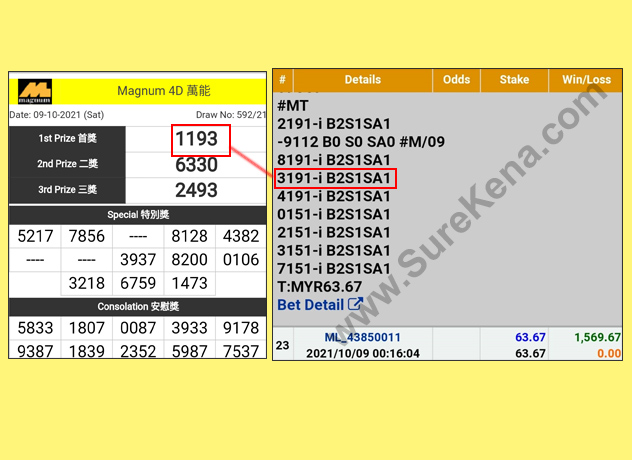Click timestamp 2021/10/09 00:16:04
The width and height of the screenshot is (632, 460).
pos(363,354)
